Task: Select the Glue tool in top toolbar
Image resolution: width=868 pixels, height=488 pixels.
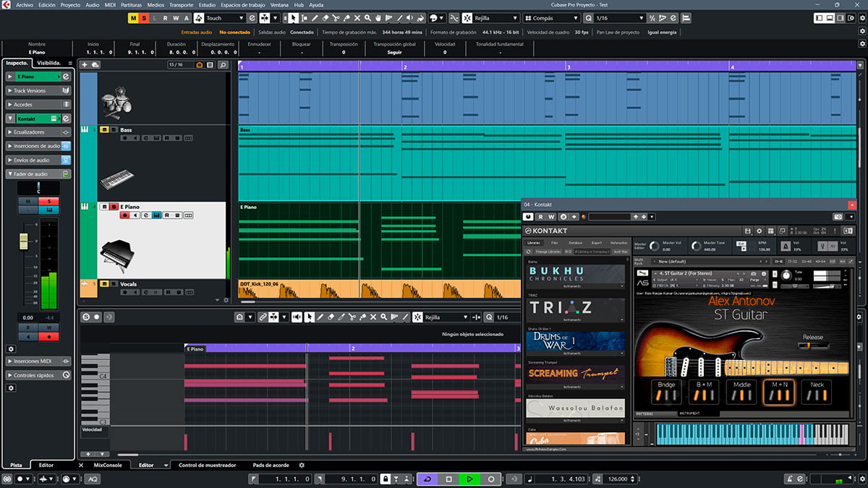Action: (346, 18)
